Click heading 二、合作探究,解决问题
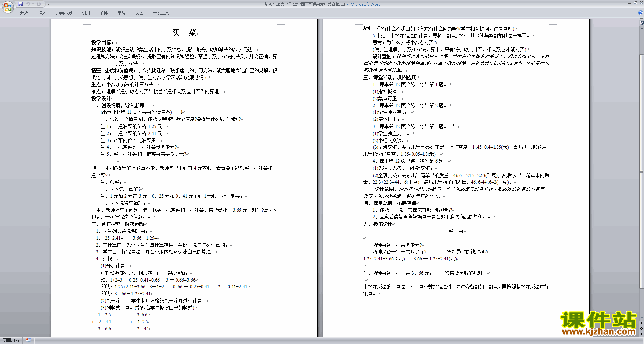This screenshot has height=344, width=644. pyautogui.click(x=118, y=224)
